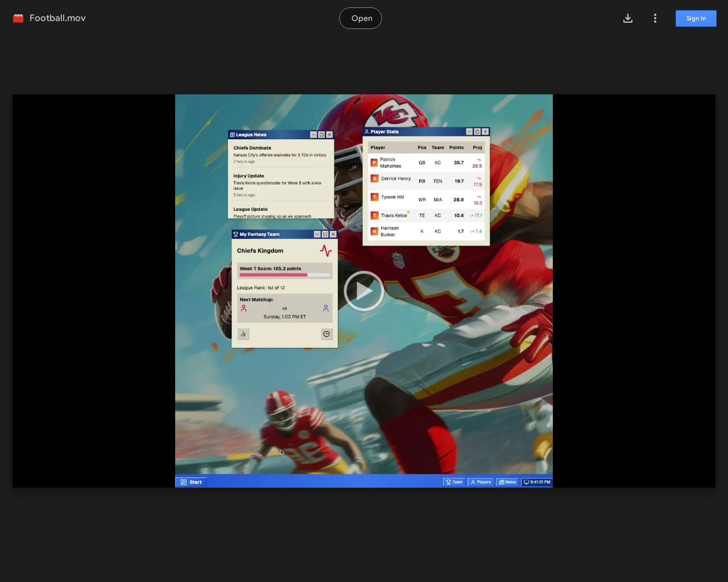This screenshot has height=582, width=728.
Task: Click the person icon in Player Stats title bar
Action: tap(367, 131)
